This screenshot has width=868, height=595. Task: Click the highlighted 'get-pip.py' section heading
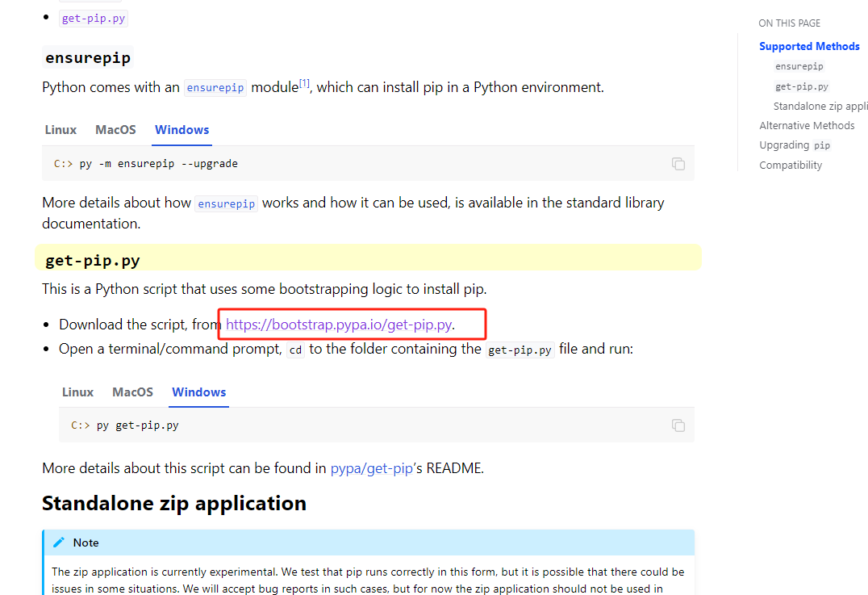pyautogui.click(x=93, y=261)
